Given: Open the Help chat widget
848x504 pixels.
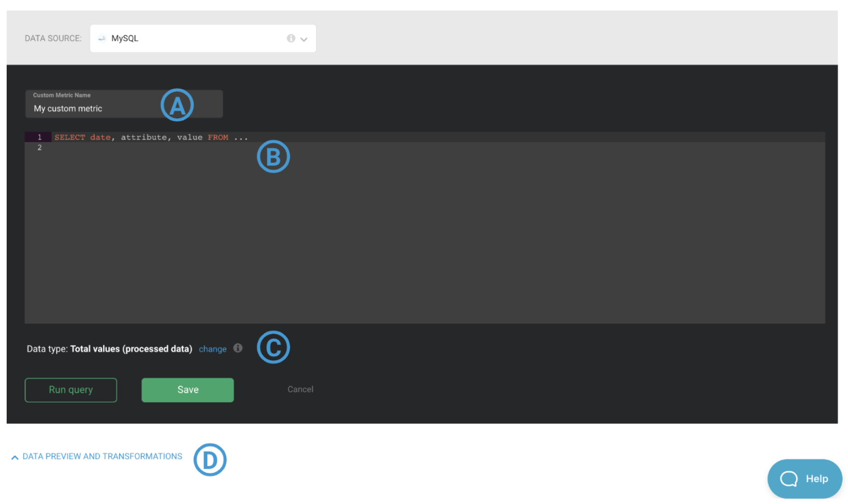Looking at the screenshot, I should pyautogui.click(x=805, y=479).
